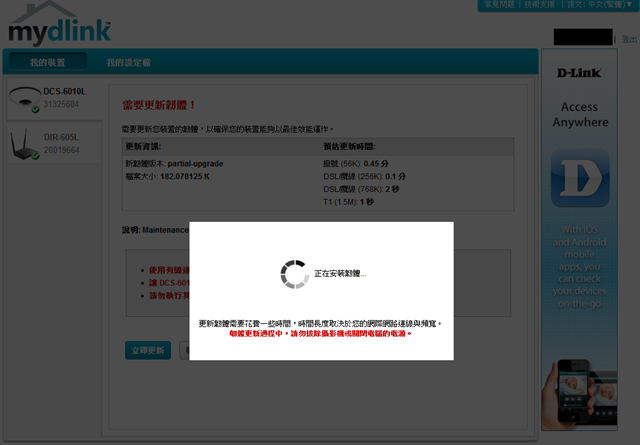640x445 pixels.
Task: Open the 我的設定檔 tab
Action: [x=129, y=62]
